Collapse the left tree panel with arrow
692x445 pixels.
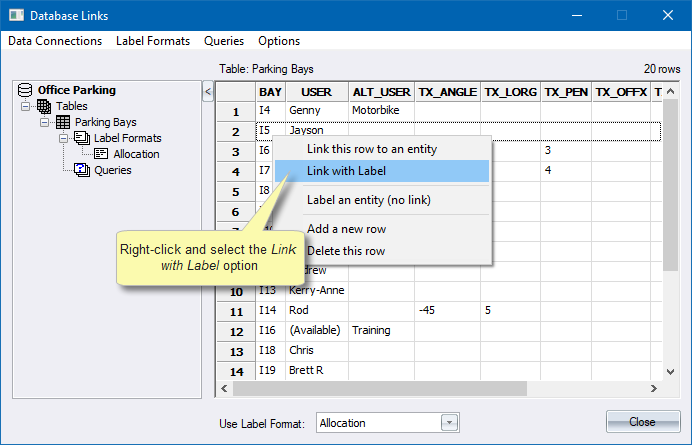coord(208,92)
